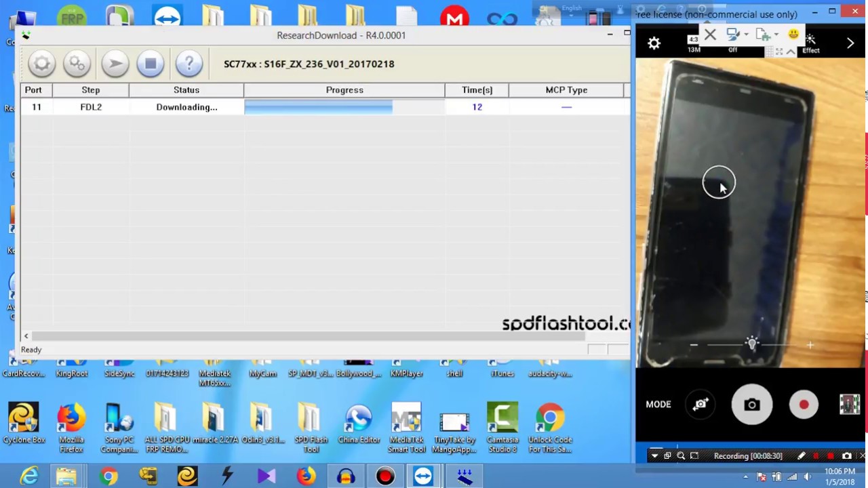Image resolution: width=868 pixels, height=488 pixels.
Task: Expand the remote view options dropdown arrow
Action: pyautogui.click(x=746, y=35)
